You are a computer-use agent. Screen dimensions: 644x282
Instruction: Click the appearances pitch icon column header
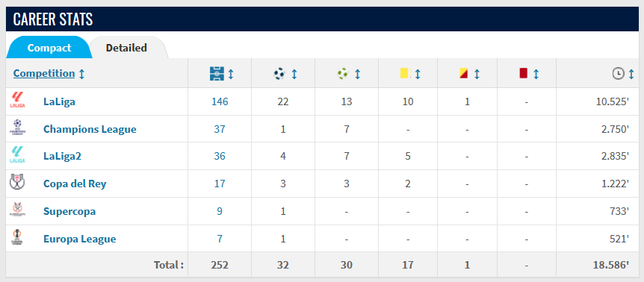pos(217,74)
